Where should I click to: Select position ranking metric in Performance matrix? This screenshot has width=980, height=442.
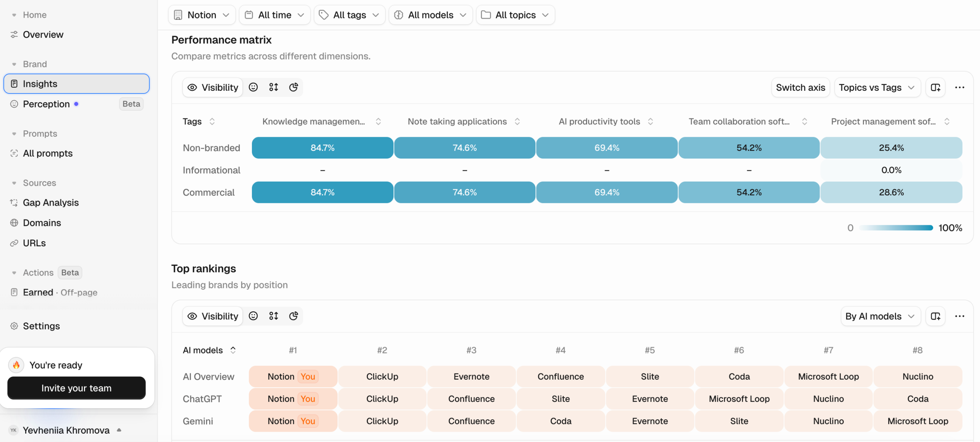click(274, 87)
